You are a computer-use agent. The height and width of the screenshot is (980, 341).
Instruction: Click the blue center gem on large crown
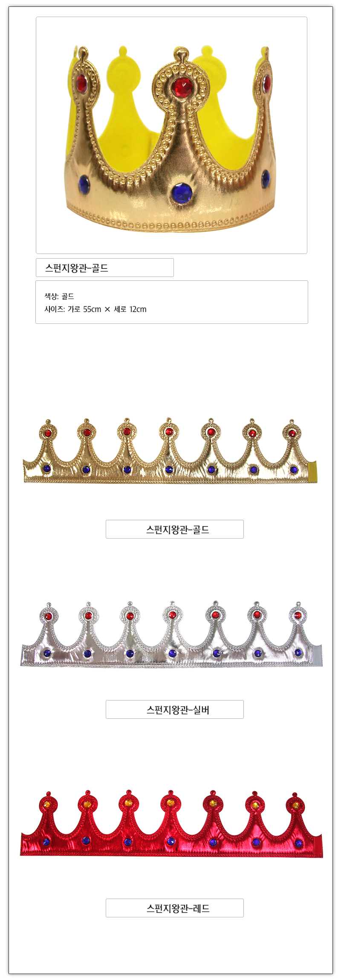coord(182,193)
